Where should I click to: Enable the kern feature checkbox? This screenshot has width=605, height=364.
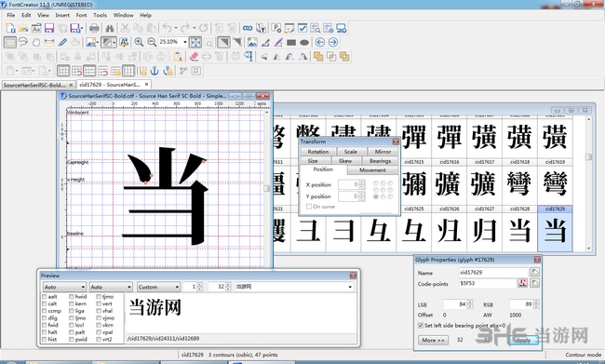point(72,303)
